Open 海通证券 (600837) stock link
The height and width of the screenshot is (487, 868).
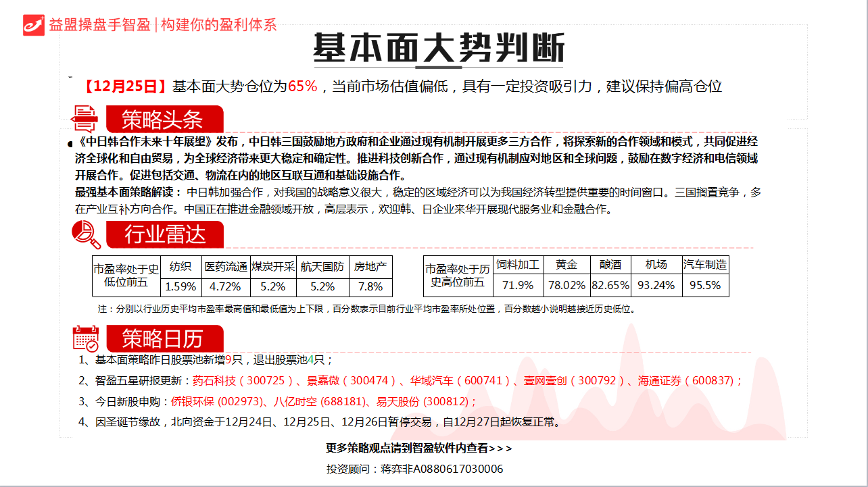click(688, 381)
